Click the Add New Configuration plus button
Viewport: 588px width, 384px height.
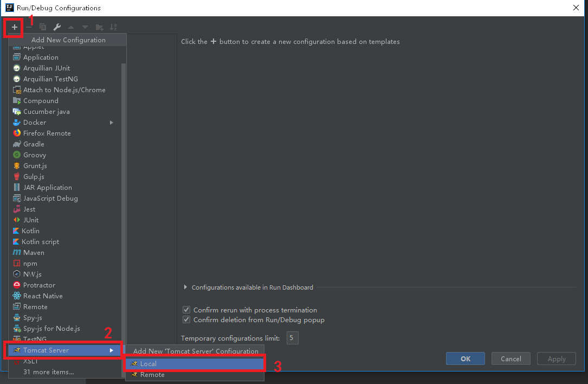pyautogui.click(x=14, y=27)
